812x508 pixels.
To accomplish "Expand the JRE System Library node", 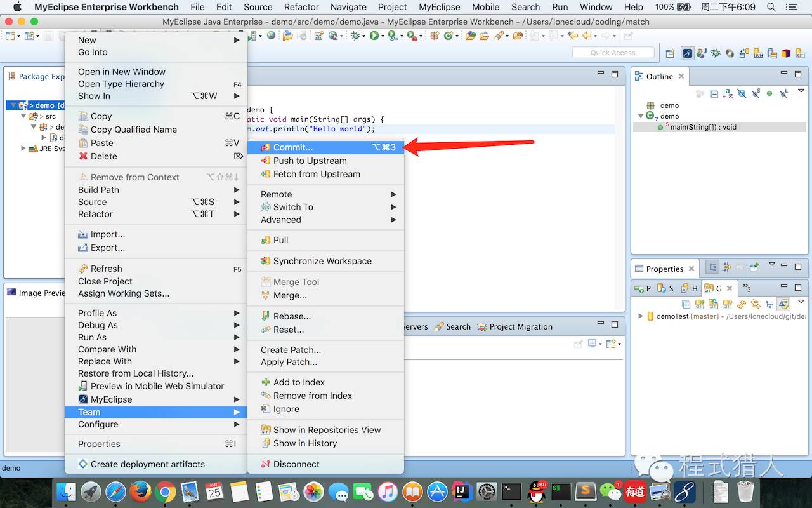I will point(23,149).
